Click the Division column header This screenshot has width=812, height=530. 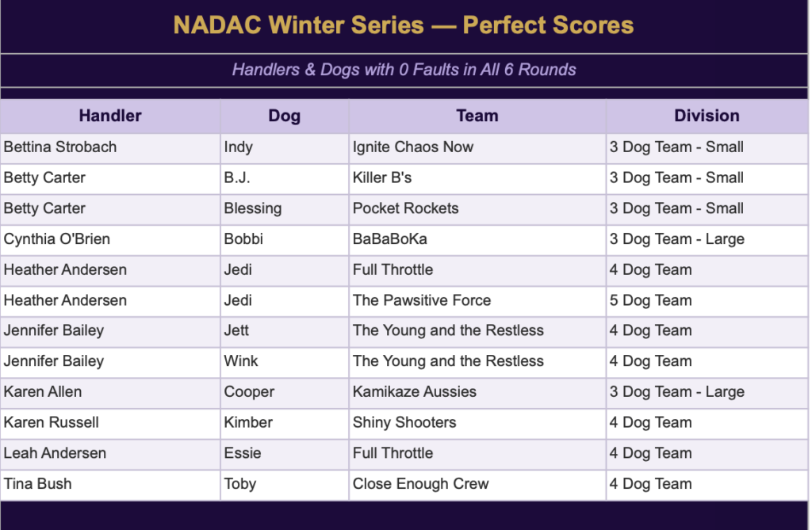(x=707, y=116)
